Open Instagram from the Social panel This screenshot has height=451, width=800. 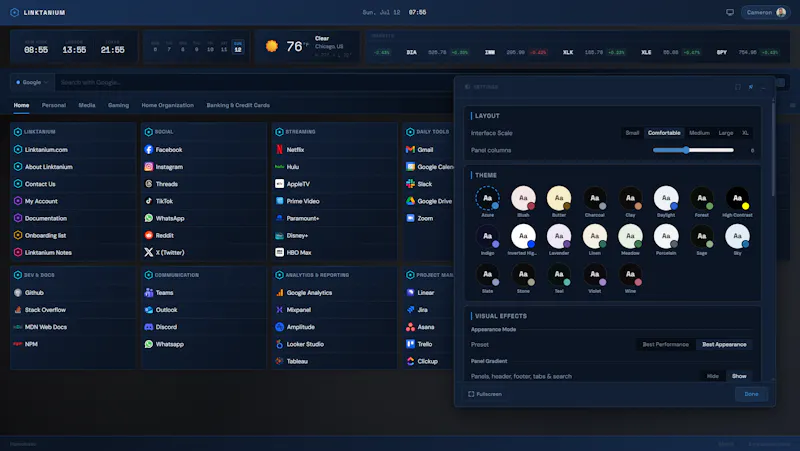pyautogui.click(x=163, y=167)
